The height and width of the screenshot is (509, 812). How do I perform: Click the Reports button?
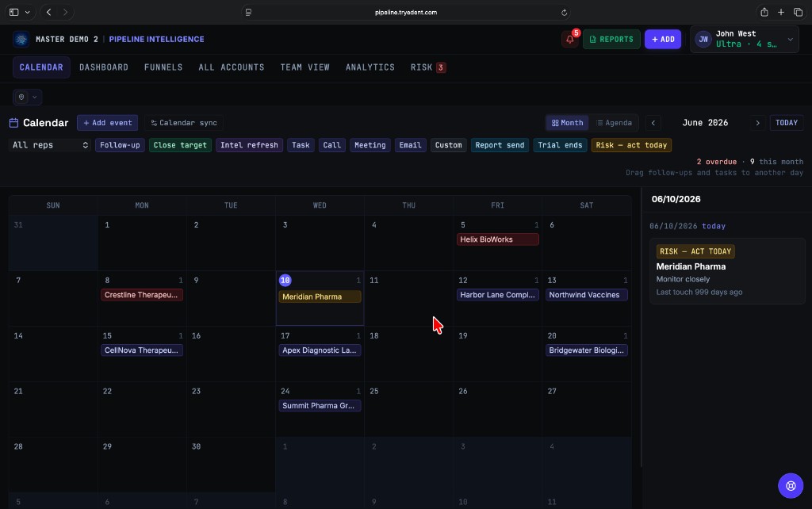(x=611, y=40)
